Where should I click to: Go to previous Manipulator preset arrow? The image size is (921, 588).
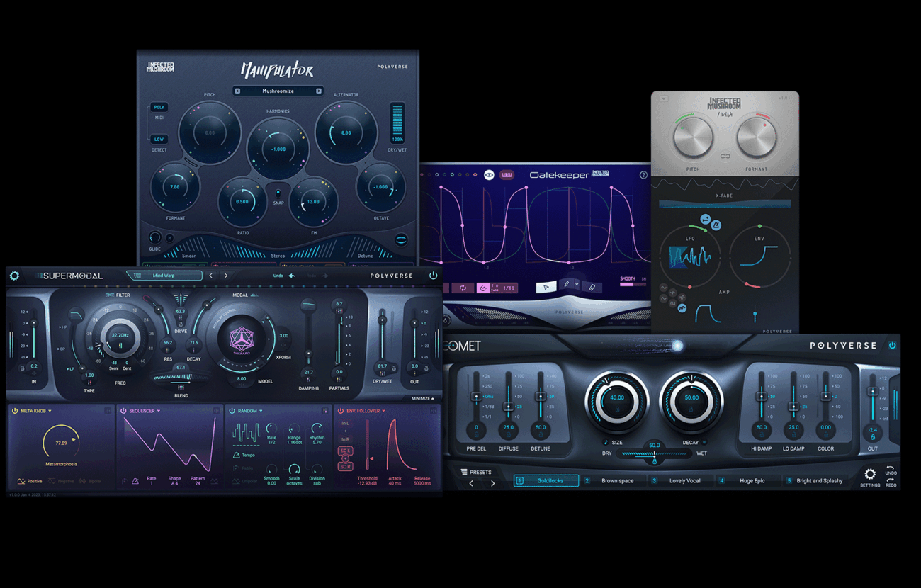point(237,91)
